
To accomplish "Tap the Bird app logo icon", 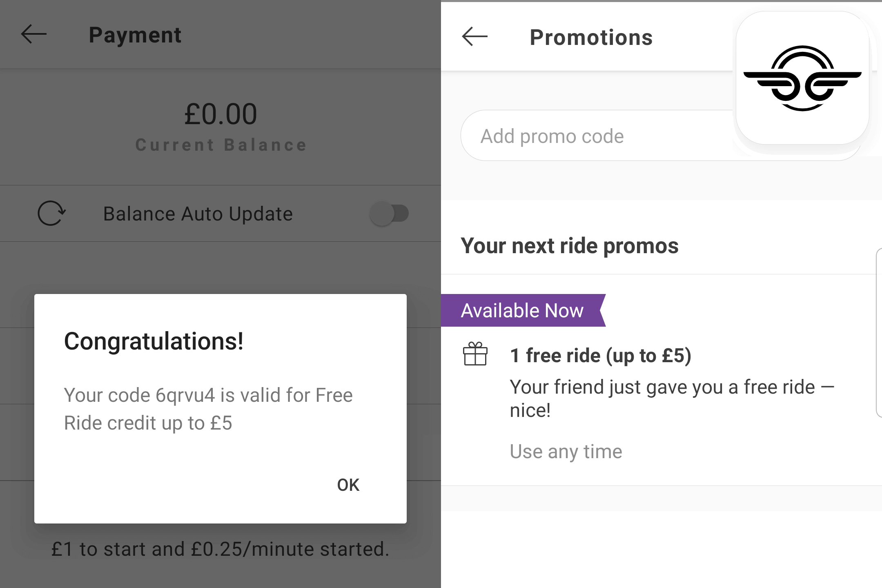I will click(802, 78).
